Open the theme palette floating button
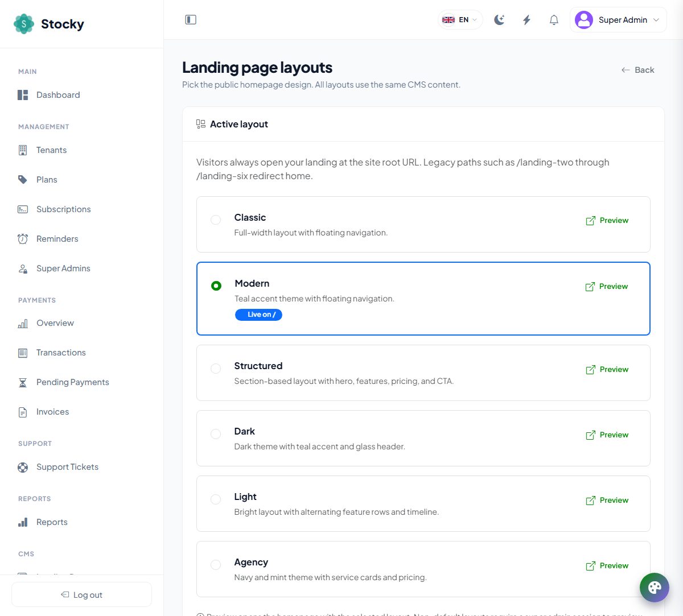The width and height of the screenshot is (683, 616). (x=655, y=587)
